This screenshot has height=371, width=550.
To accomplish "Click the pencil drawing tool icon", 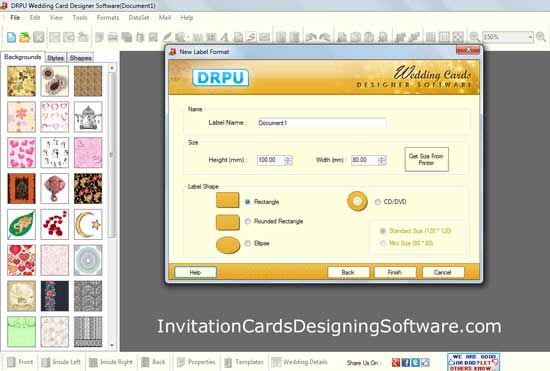I will click(167, 37).
